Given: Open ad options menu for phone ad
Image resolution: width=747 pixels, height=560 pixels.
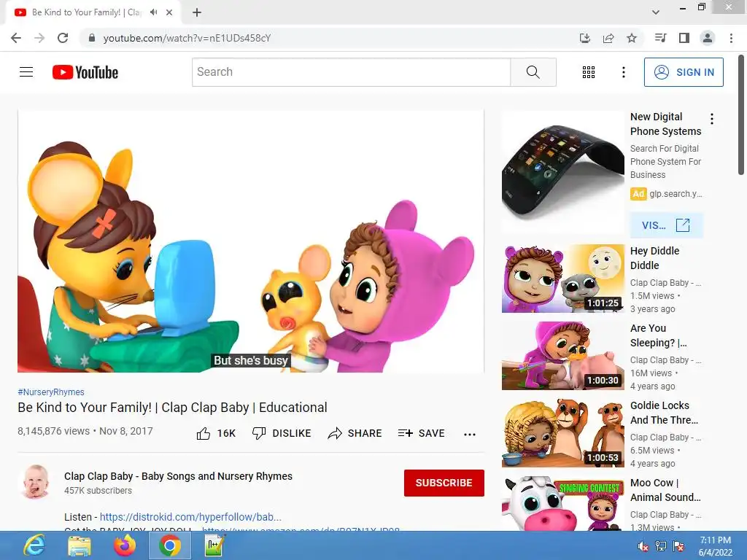Looking at the screenshot, I should click(x=712, y=119).
